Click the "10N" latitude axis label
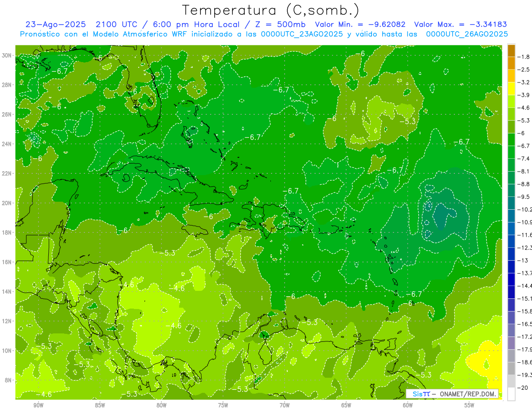This screenshot has height=411, width=532. tap(7, 351)
